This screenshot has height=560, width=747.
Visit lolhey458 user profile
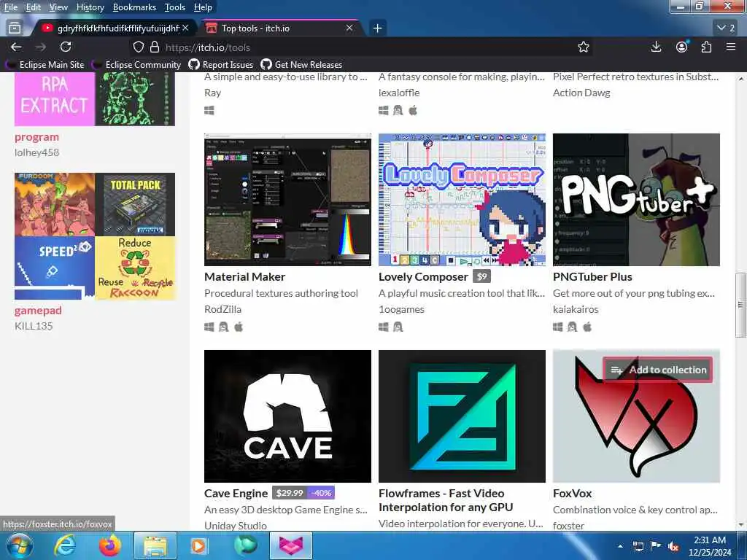pos(36,152)
